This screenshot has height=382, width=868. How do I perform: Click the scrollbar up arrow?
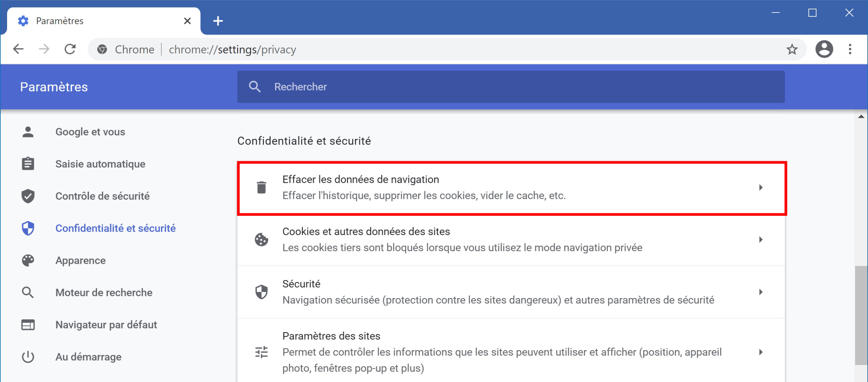(x=861, y=116)
